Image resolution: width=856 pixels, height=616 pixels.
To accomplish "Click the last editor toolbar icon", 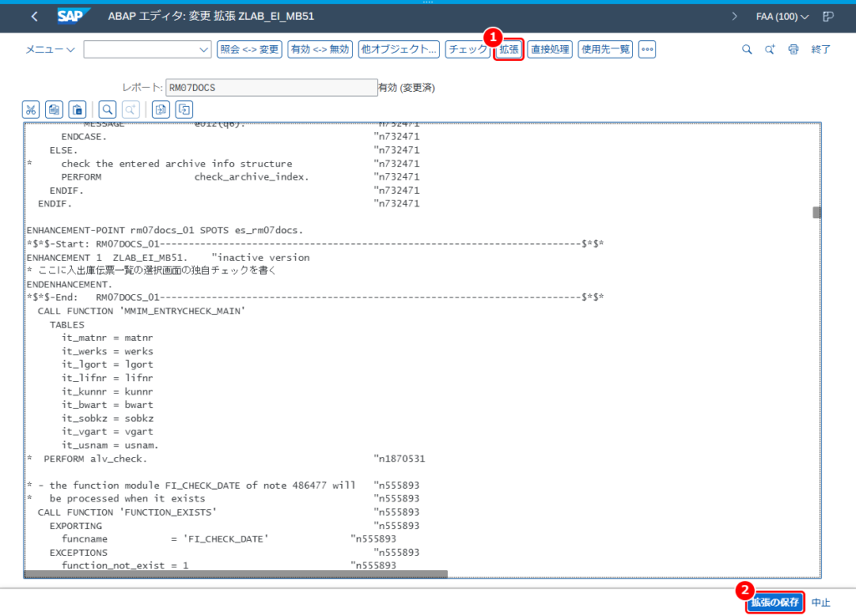I will click(x=184, y=109).
